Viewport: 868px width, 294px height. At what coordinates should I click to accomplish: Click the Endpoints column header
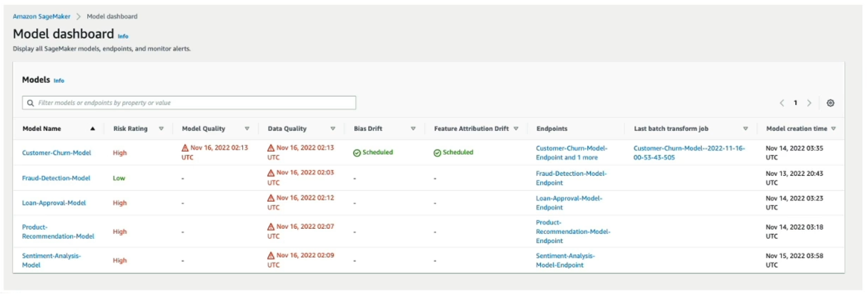[552, 129]
